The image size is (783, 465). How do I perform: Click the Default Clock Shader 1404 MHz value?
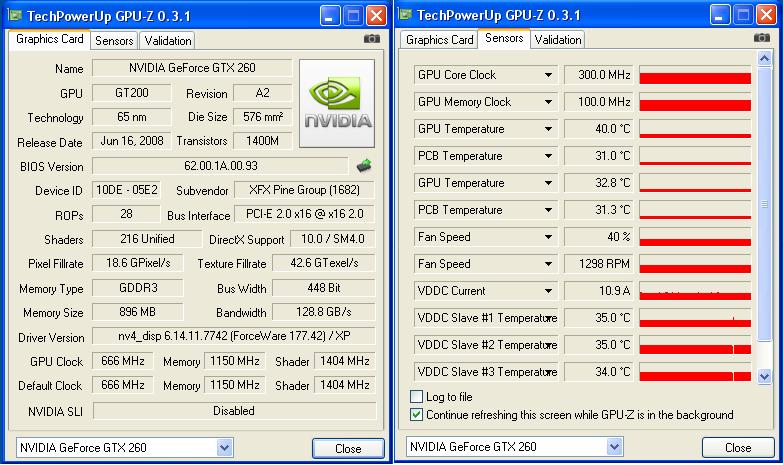click(345, 385)
